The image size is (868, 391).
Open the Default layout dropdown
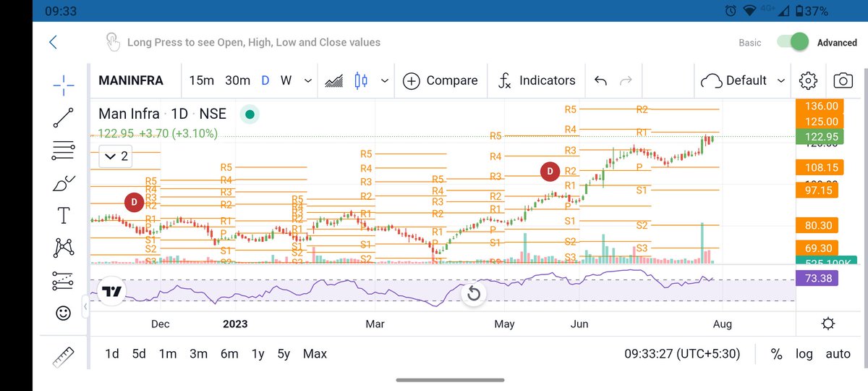tap(744, 80)
